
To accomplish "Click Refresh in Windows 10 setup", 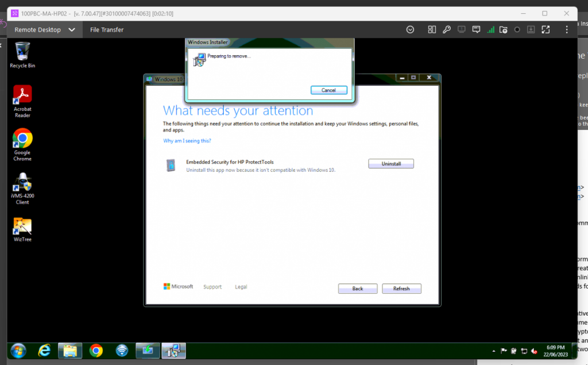I will [x=401, y=289].
